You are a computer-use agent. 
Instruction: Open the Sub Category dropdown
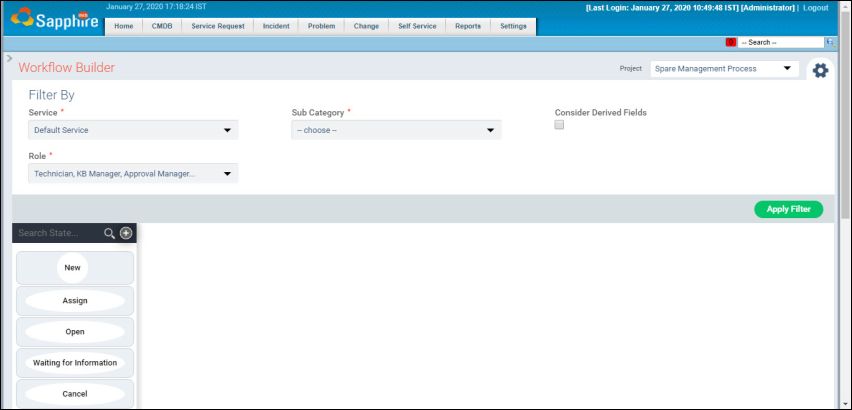click(396, 130)
